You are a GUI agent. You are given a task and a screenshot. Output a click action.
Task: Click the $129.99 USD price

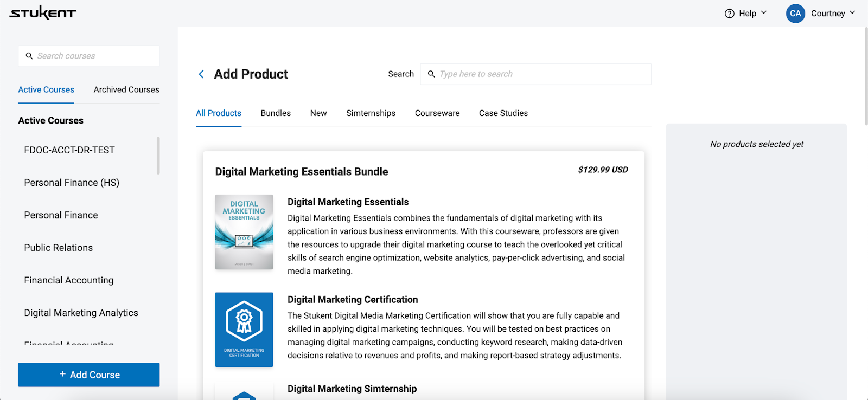(603, 170)
